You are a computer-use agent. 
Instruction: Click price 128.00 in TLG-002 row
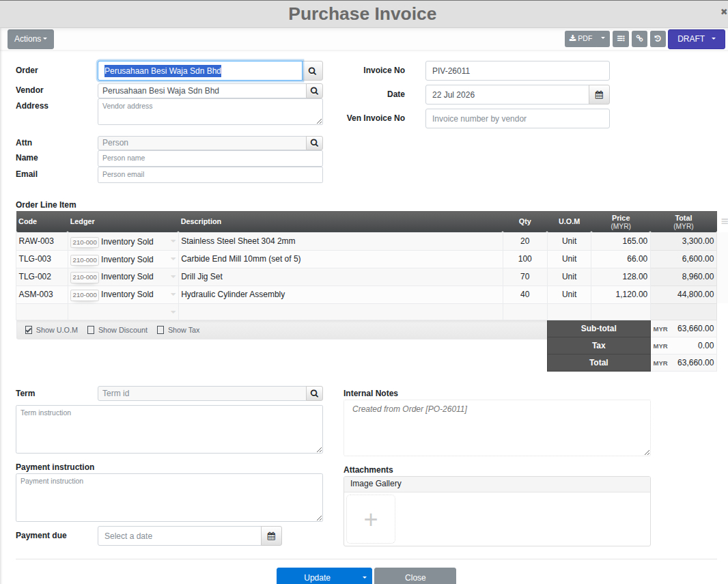point(621,277)
